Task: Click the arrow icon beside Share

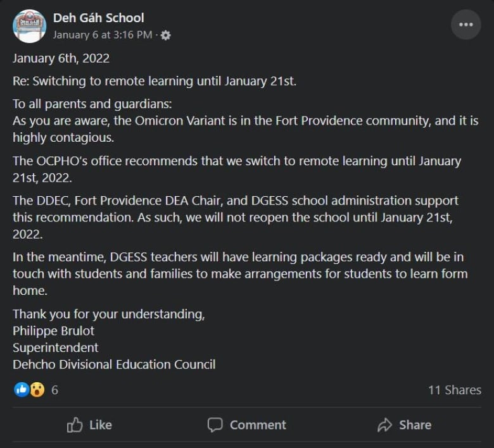Action: click(x=384, y=425)
